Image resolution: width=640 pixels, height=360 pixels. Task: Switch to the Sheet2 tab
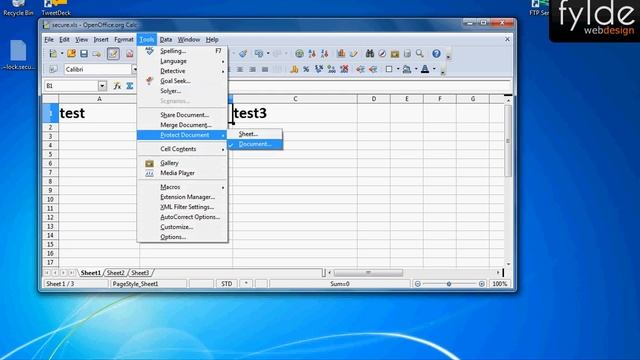click(116, 273)
